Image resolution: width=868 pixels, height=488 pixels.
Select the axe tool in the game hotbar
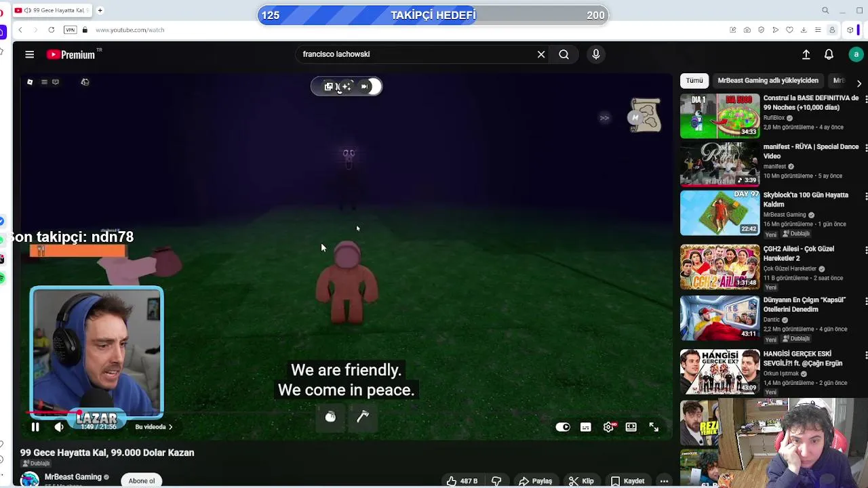[x=363, y=417]
